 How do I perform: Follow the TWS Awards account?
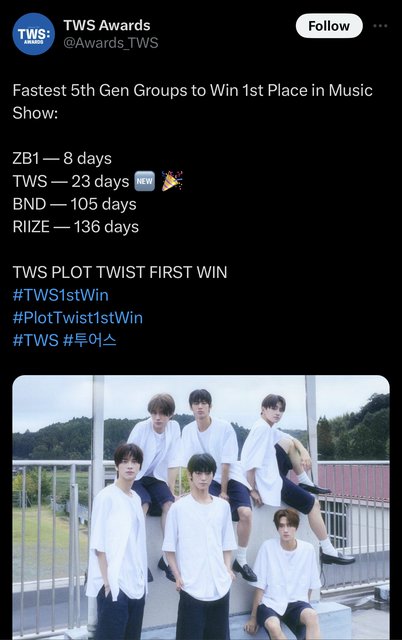point(329,26)
